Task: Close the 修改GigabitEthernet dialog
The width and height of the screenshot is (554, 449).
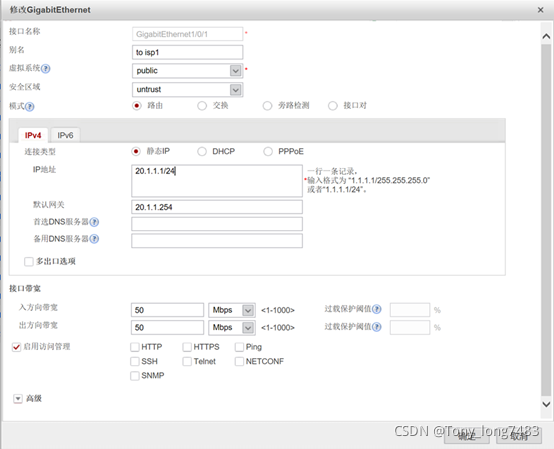Action: [541, 10]
